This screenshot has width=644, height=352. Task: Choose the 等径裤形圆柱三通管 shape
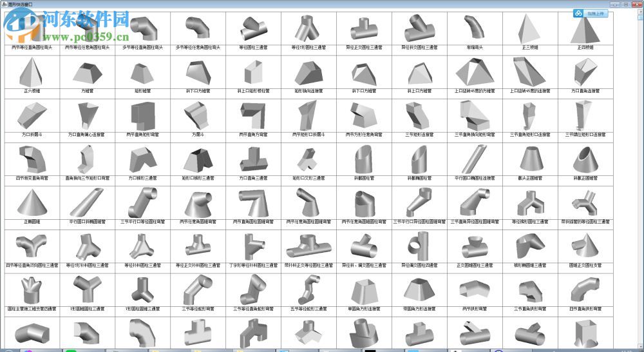(x=530, y=202)
